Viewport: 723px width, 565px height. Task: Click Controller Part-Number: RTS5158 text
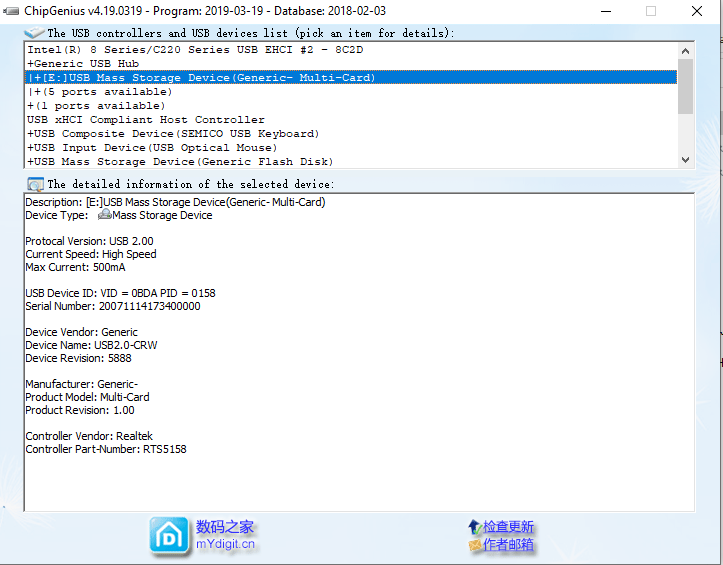click(106, 449)
